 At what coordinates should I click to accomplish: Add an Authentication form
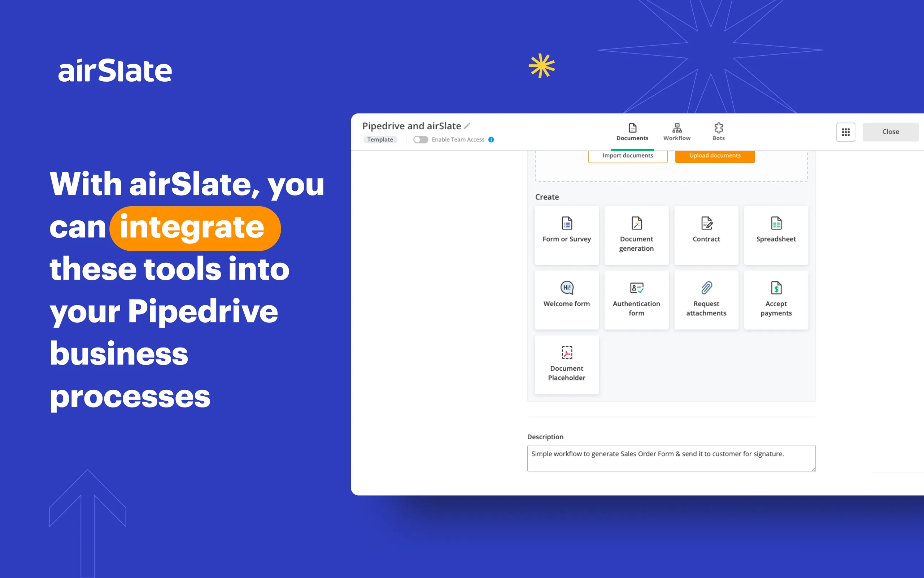click(x=636, y=300)
